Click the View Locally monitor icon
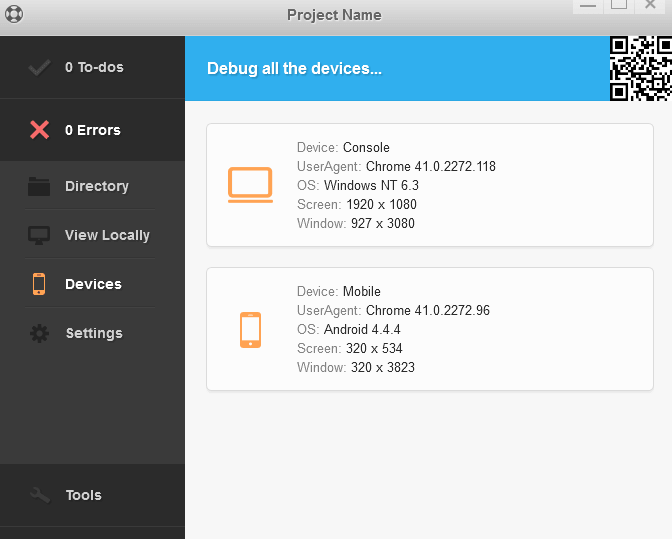The width and height of the screenshot is (672, 539). click(x=39, y=235)
